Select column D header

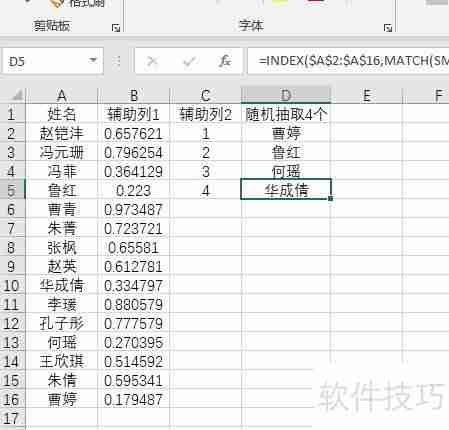pos(286,96)
